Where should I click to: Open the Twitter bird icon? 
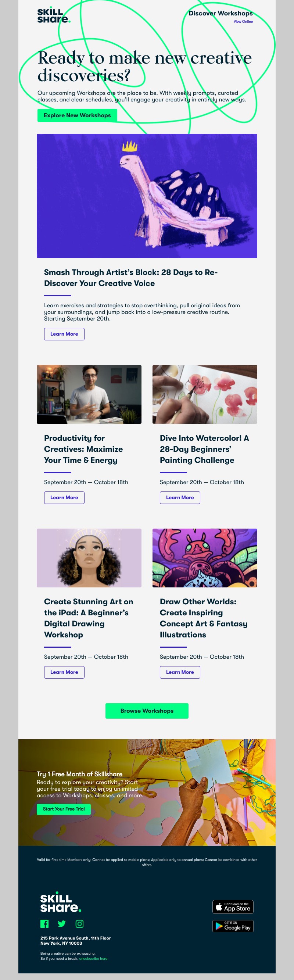[62, 923]
